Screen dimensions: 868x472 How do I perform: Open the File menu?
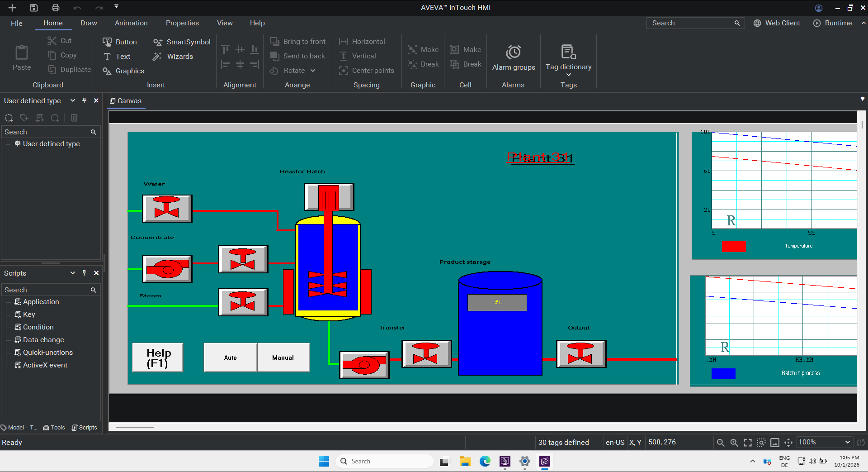point(17,23)
